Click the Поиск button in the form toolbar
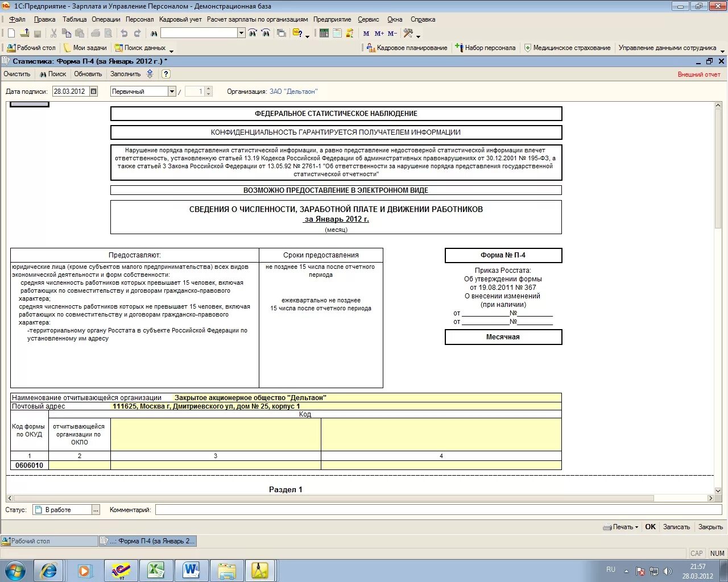The width and height of the screenshot is (728, 582). click(x=53, y=74)
